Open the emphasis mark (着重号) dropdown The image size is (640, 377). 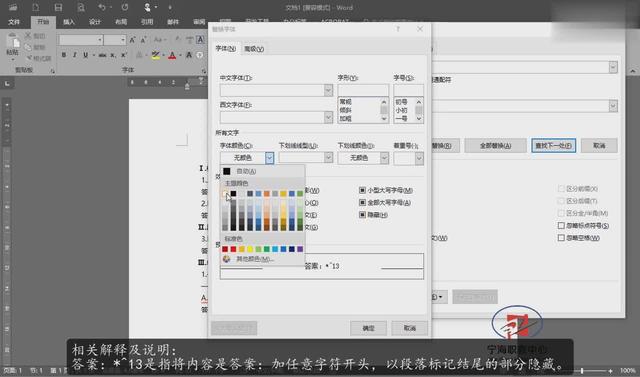click(419, 158)
